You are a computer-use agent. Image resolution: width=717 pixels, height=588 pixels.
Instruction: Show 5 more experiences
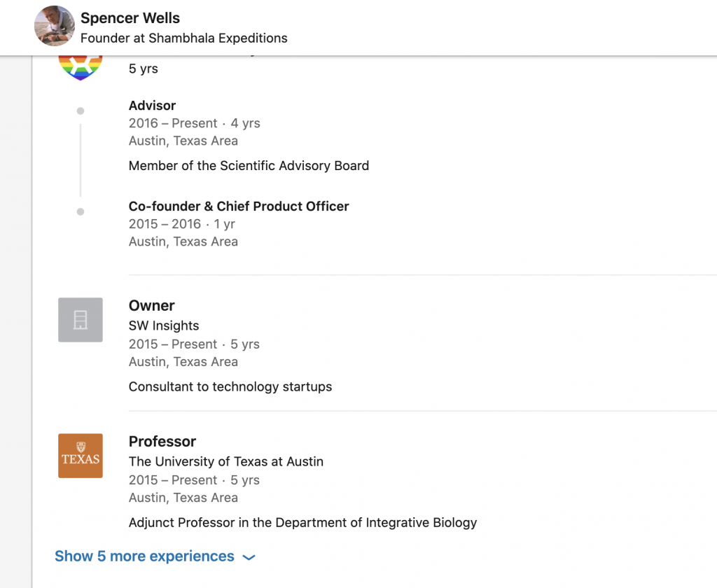pyautogui.click(x=144, y=556)
